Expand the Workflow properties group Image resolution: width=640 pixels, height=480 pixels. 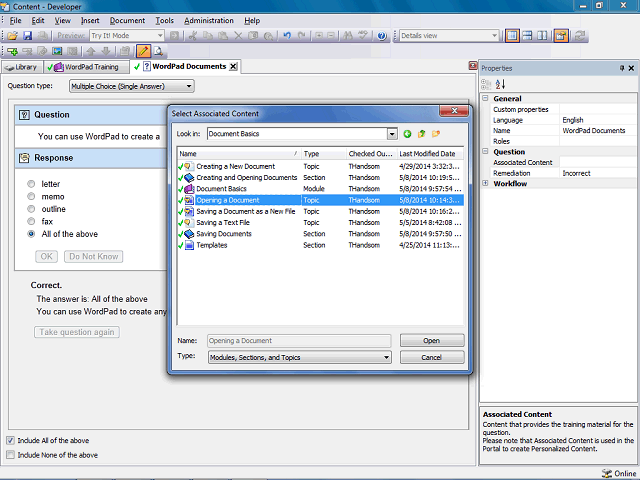[x=485, y=183]
